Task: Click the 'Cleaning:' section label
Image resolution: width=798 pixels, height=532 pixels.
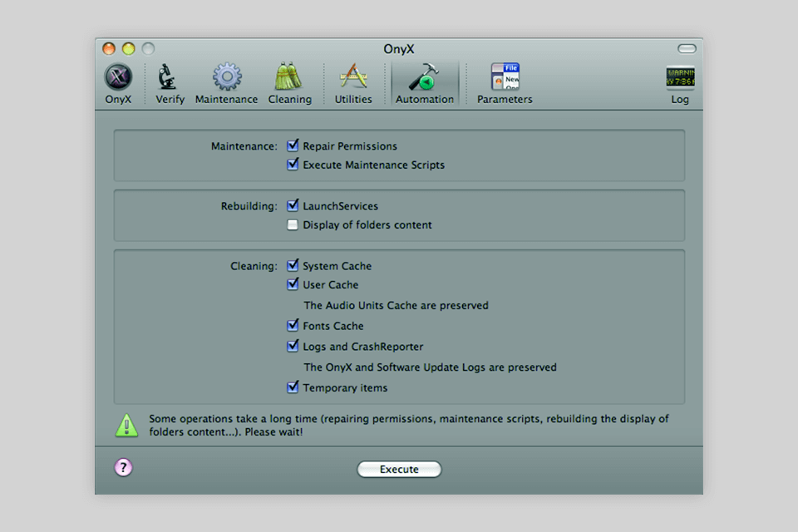Action: coord(254,266)
